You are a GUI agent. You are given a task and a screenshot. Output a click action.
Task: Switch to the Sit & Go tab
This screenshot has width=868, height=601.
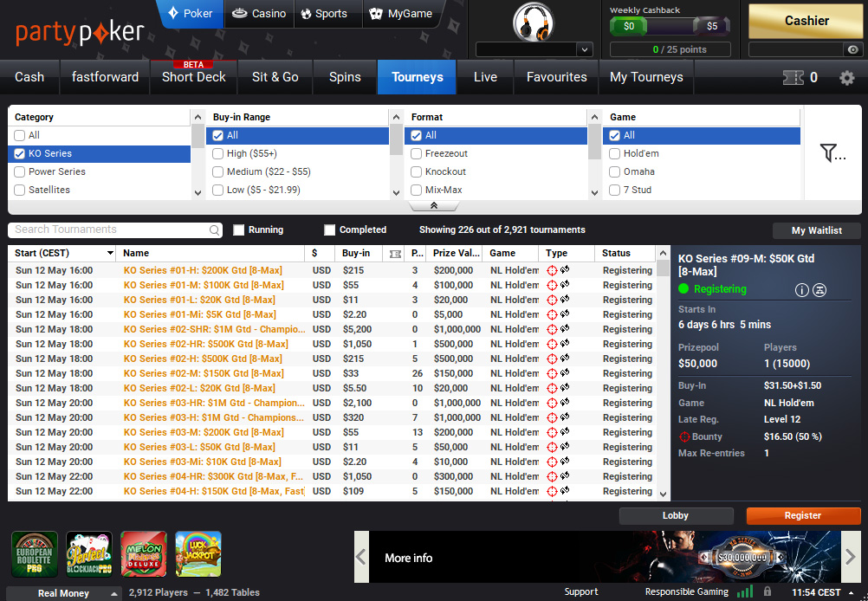click(x=275, y=77)
